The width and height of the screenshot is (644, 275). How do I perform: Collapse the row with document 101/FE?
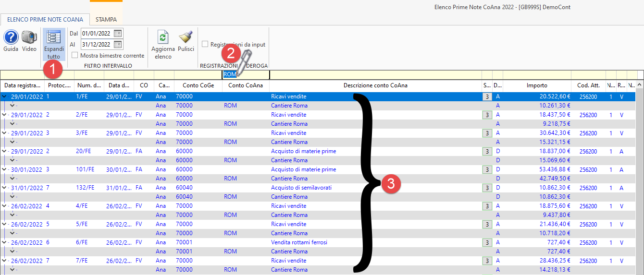click(x=4, y=169)
